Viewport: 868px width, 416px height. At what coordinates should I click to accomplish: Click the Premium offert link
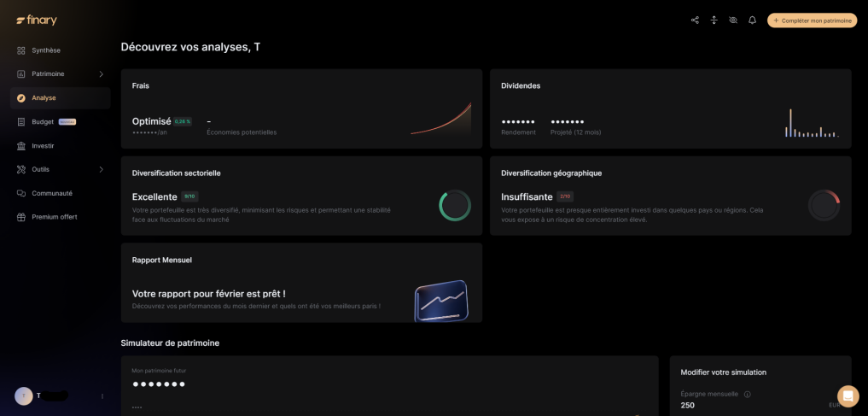tap(54, 217)
